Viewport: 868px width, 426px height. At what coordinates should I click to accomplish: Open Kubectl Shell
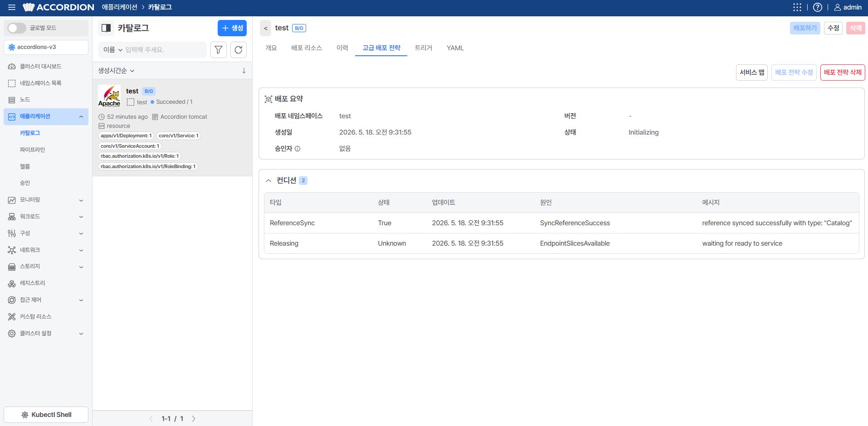point(46,415)
